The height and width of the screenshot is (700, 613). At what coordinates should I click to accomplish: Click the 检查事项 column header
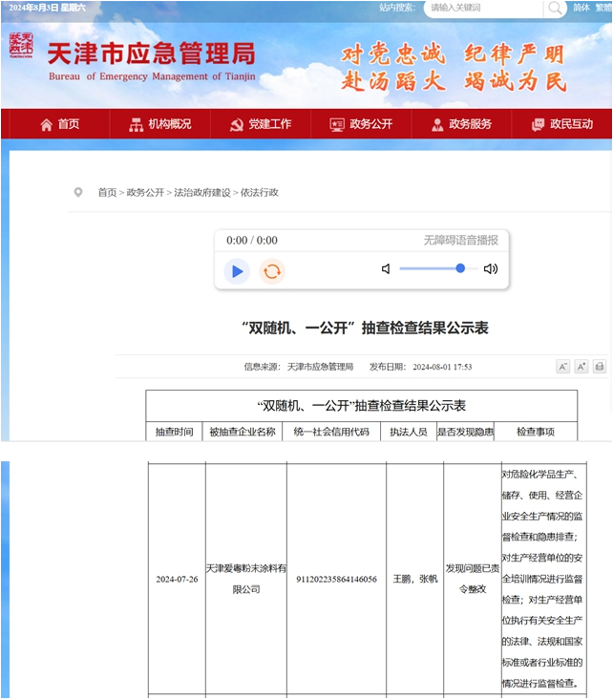tap(536, 432)
